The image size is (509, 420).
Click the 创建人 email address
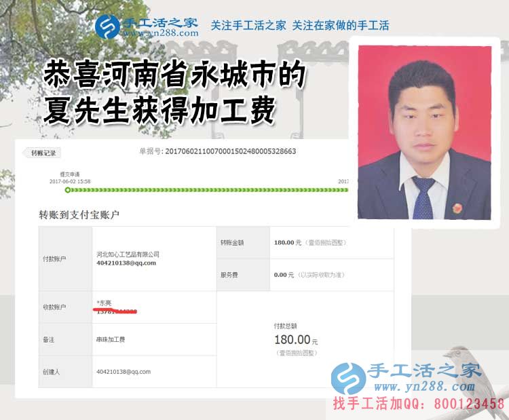[124, 371]
